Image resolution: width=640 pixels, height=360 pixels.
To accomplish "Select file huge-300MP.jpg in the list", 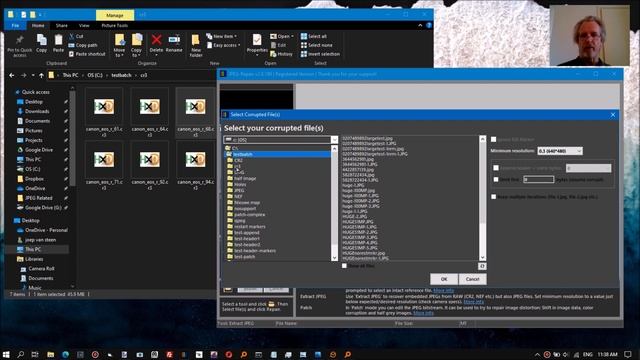I will tap(358, 191).
